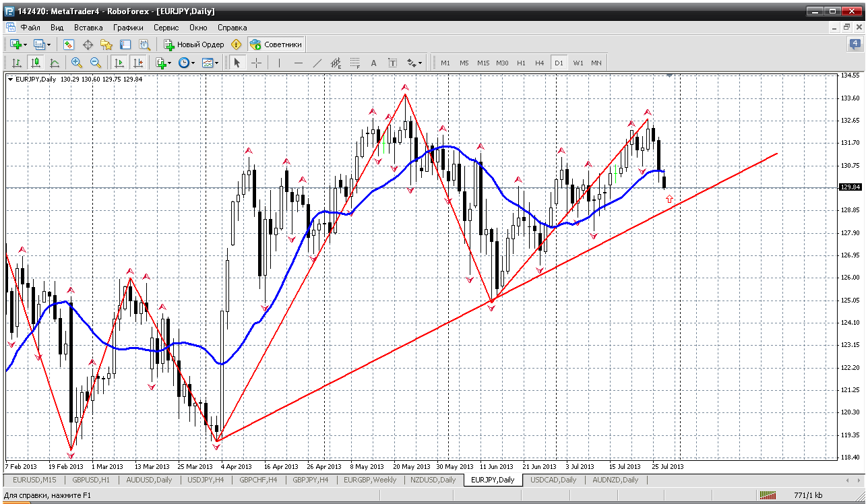Switch to the USDCAD,Daily chart tab
Screen dimensions: 868x504
pos(553,480)
